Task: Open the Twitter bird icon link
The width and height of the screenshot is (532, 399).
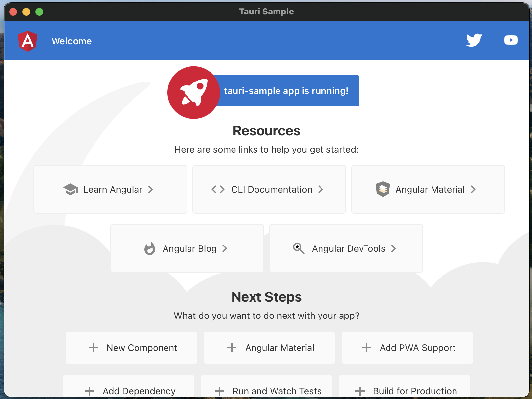Action: coord(474,40)
